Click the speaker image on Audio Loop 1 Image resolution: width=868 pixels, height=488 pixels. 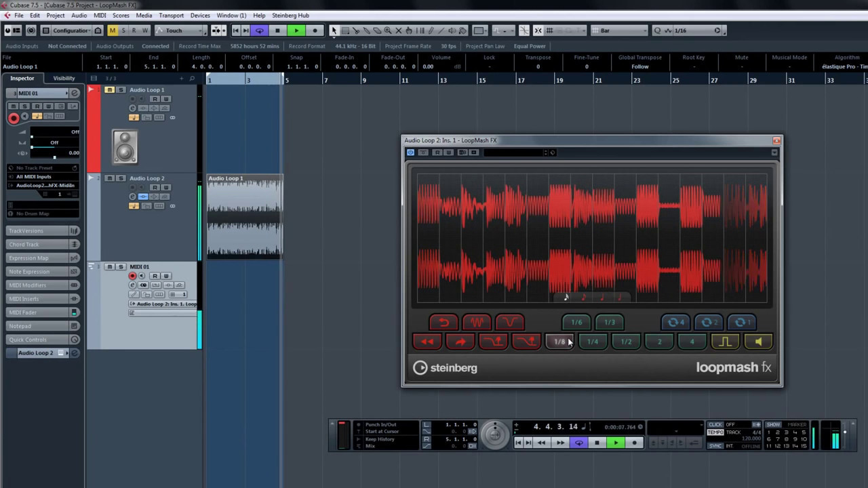[125, 146]
